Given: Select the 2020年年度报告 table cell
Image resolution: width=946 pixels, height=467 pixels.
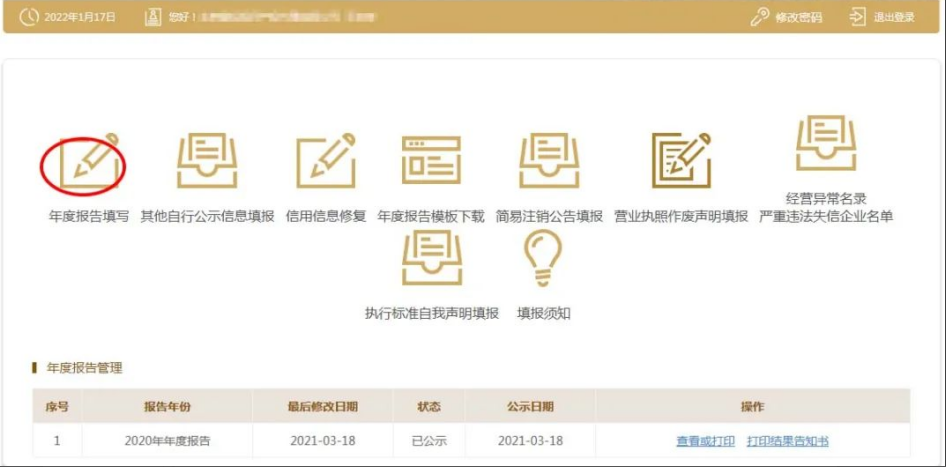Looking at the screenshot, I should pos(167,441).
